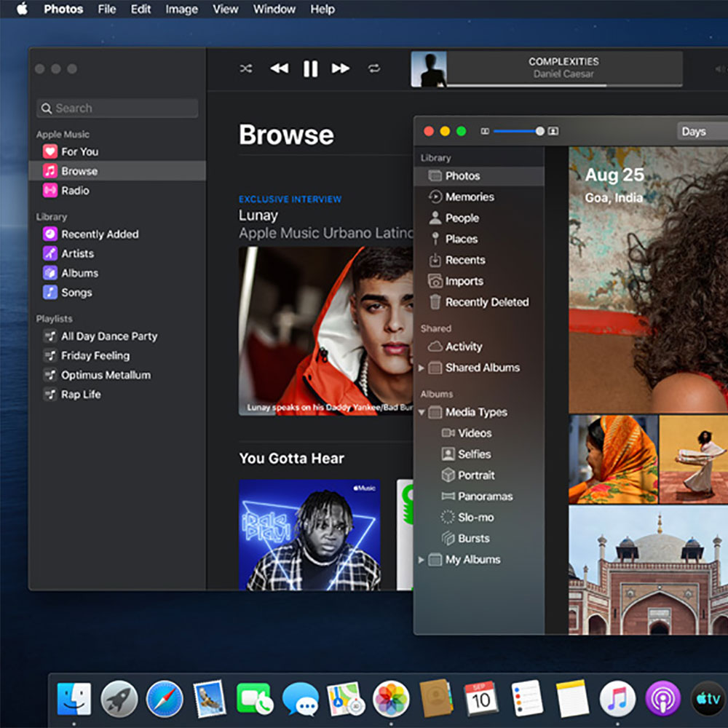Pause the currently playing song

point(310,68)
